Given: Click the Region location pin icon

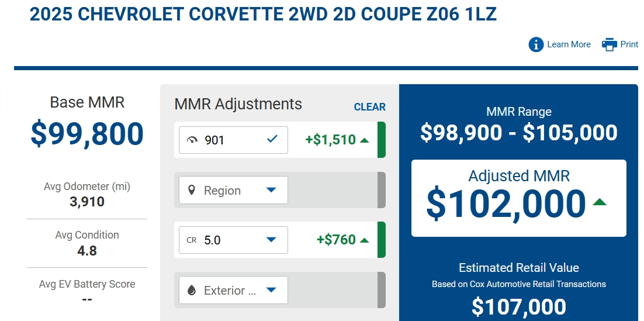Looking at the screenshot, I should click(192, 190).
